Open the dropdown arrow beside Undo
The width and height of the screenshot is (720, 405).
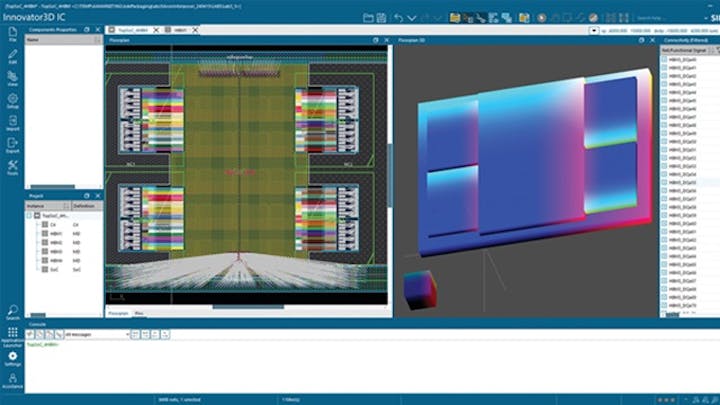410,17
